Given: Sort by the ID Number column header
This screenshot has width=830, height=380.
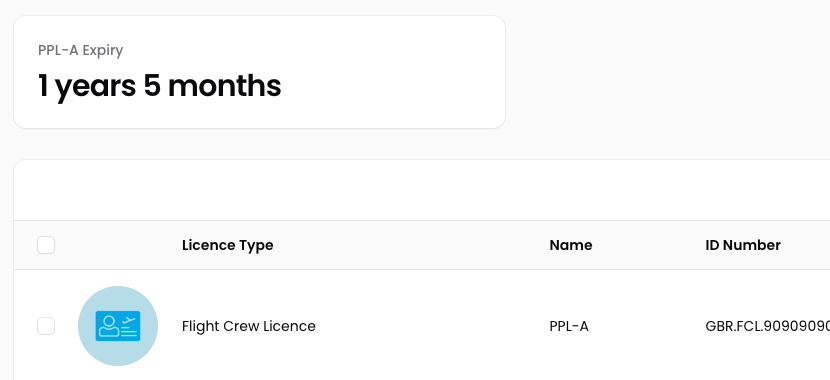Looking at the screenshot, I should tap(743, 245).
